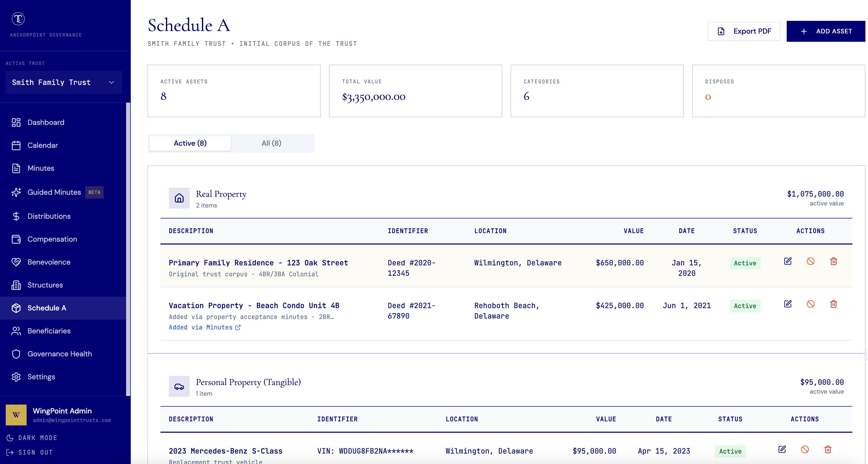Click the Governance Health shield icon
Screen dimensions: 868x464
[16, 354]
